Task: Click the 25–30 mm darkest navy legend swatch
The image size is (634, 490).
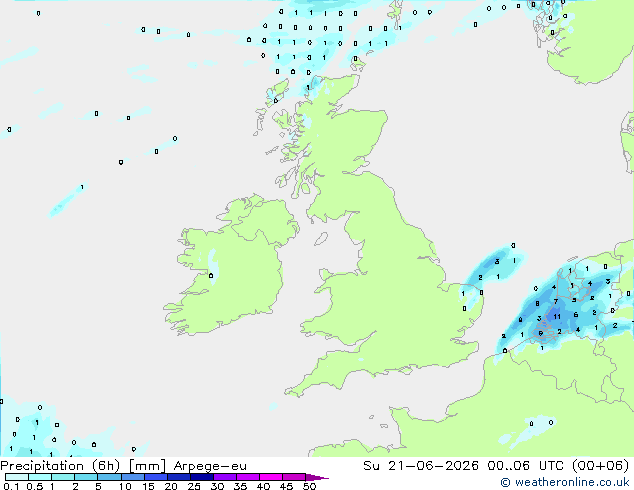Action: 202,477
